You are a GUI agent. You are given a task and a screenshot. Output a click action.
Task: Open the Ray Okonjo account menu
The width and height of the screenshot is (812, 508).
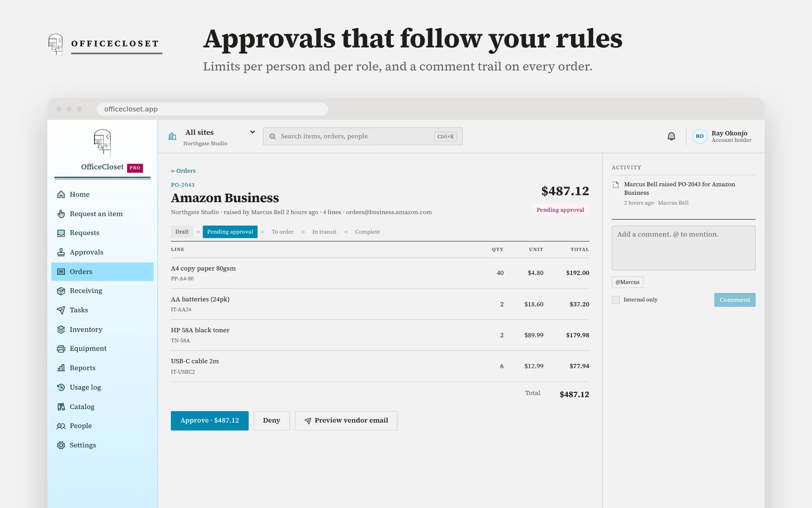click(x=723, y=136)
